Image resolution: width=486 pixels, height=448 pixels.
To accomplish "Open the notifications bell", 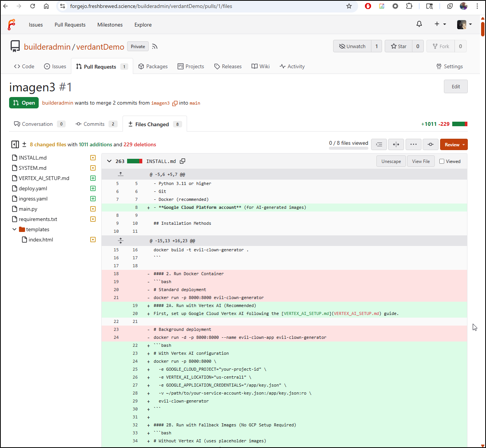I will 419,24.
